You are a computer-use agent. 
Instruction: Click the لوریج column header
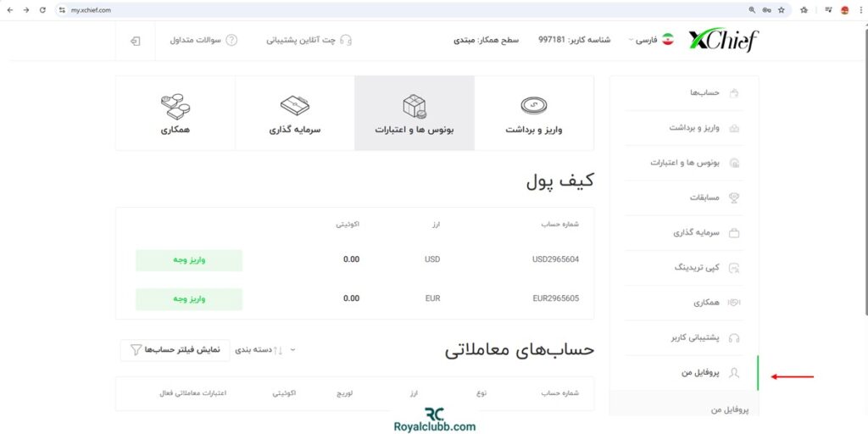click(346, 393)
